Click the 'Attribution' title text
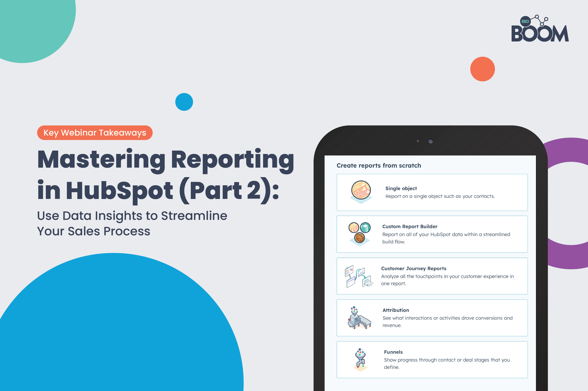This screenshot has width=588, height=391. point(395,310)
